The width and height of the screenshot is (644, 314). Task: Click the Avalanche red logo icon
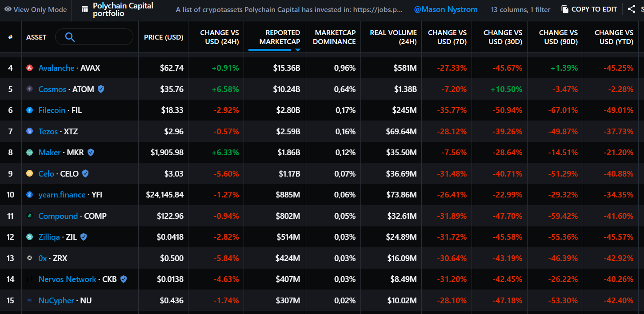point(30,68)
